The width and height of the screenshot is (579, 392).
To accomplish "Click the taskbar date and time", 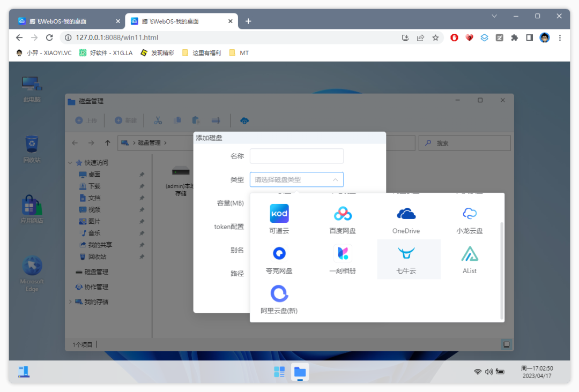I will 537,372.
